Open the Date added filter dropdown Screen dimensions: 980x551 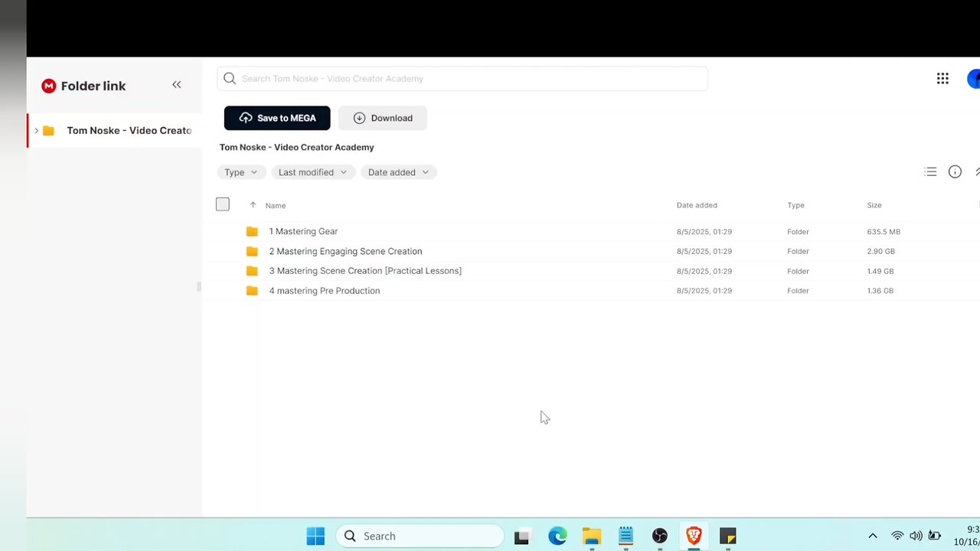click(x=398, y=172)
